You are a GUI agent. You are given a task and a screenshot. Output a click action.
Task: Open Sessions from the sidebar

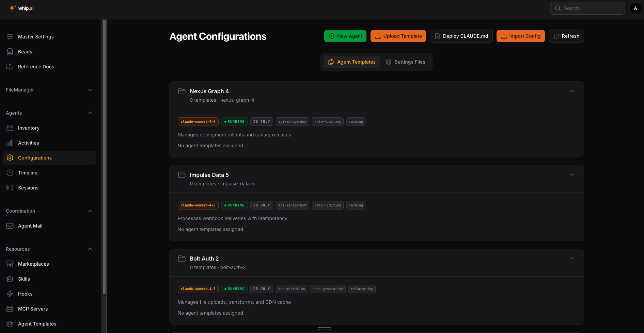click(x=28, y=187)
